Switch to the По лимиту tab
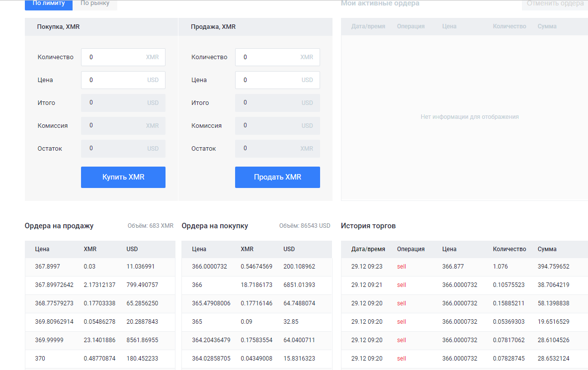 click(49, 4)
